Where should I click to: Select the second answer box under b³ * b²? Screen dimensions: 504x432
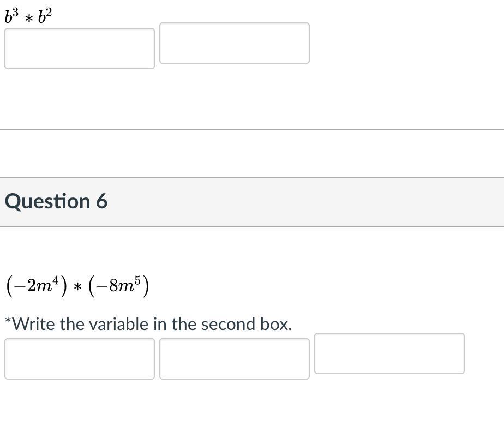point(234,43)
